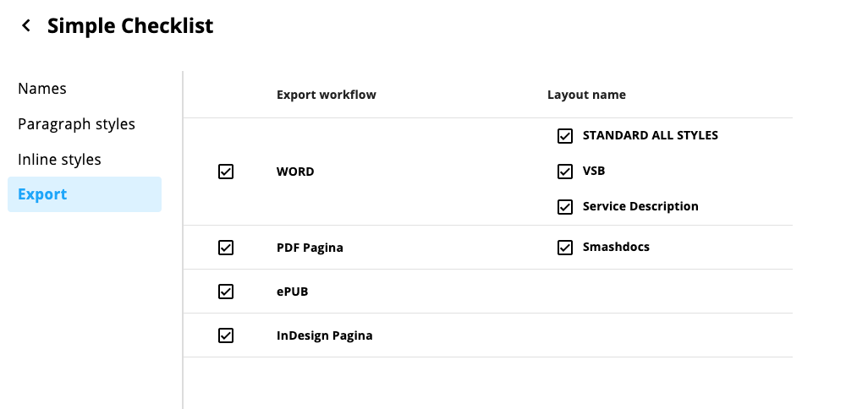Toggle the InDesign Pagina checkbox
This screenshot has width=868, height=409.
(226, 335)
